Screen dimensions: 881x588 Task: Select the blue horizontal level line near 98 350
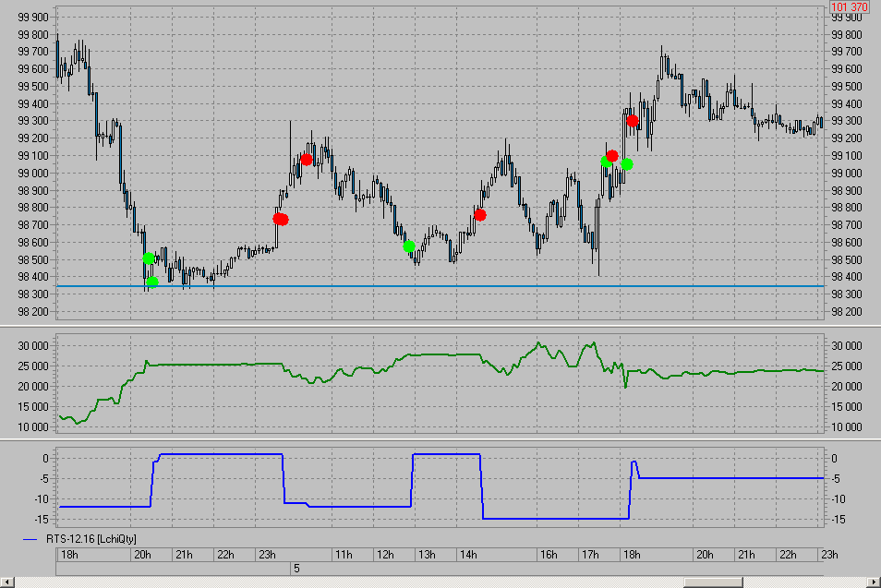click(462, 286)
